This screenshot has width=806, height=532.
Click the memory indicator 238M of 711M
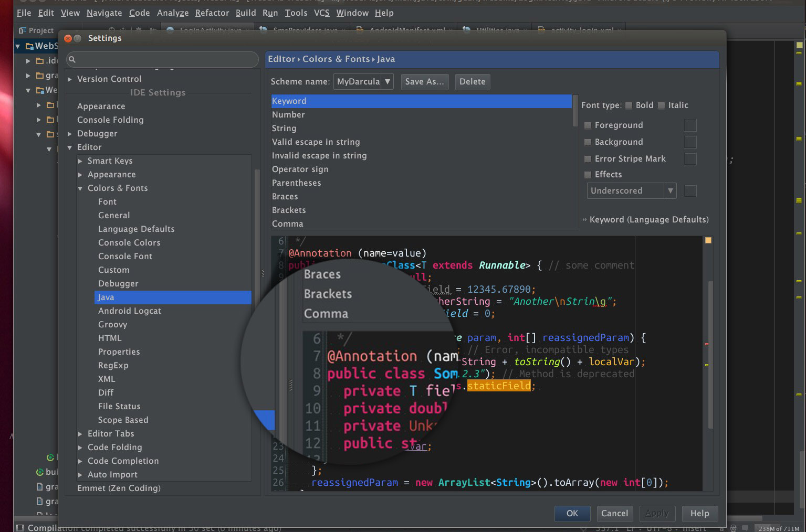pyautogui.click(x=779, y=528)
